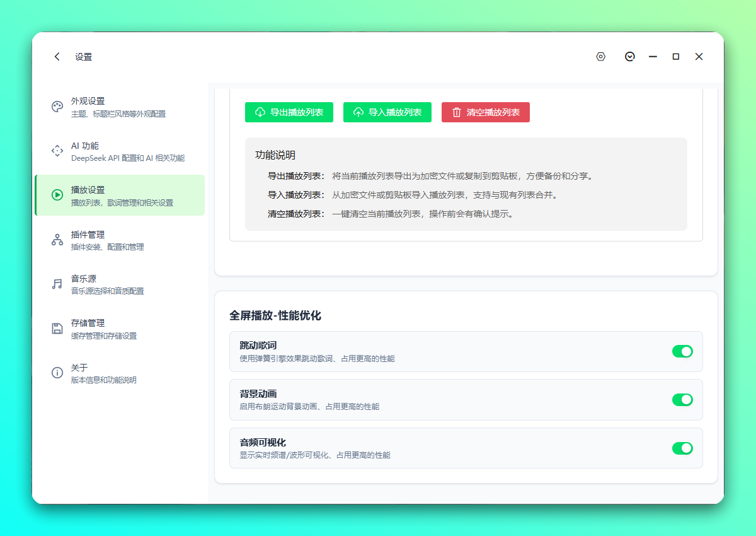Click the red 清空播放列表 button

[485, 112]
